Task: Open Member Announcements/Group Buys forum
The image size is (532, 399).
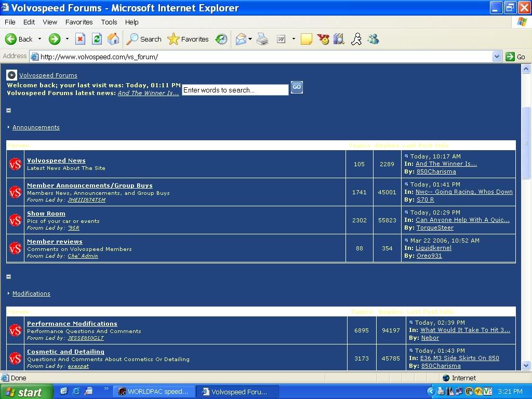Action: (89, 185)
